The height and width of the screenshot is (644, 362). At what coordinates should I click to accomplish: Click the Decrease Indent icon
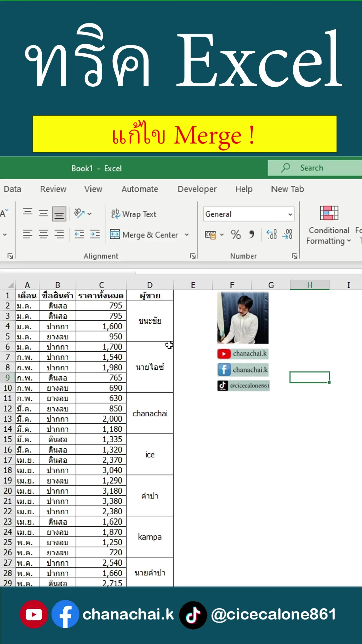(x=79, y=234)
